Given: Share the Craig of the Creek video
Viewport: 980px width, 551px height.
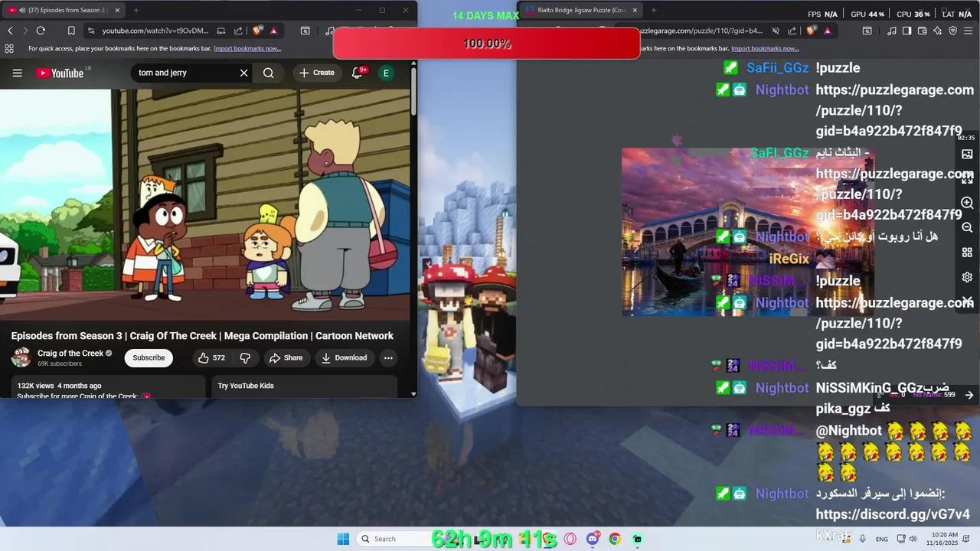Looking at the screenshot, I should point(286,357).
